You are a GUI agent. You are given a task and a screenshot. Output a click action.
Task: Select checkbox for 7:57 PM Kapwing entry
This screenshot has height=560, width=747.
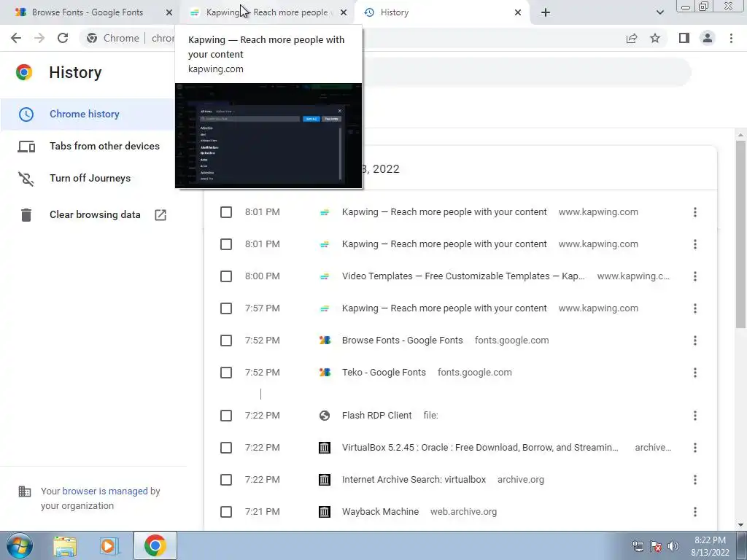tap(226, 308)
